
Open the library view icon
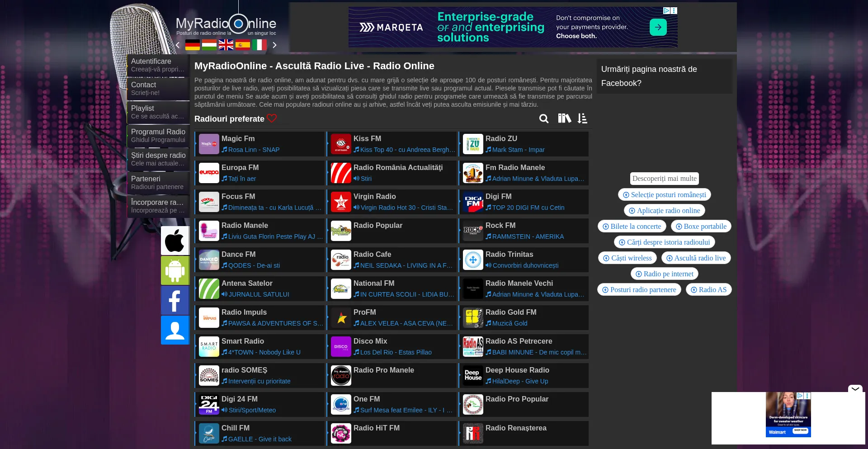coord(564,118)
